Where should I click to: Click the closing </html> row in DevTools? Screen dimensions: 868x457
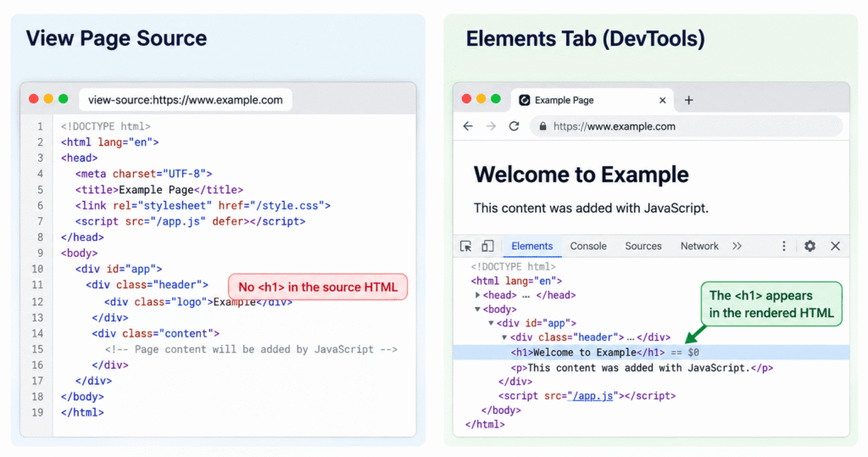point(485,424)
